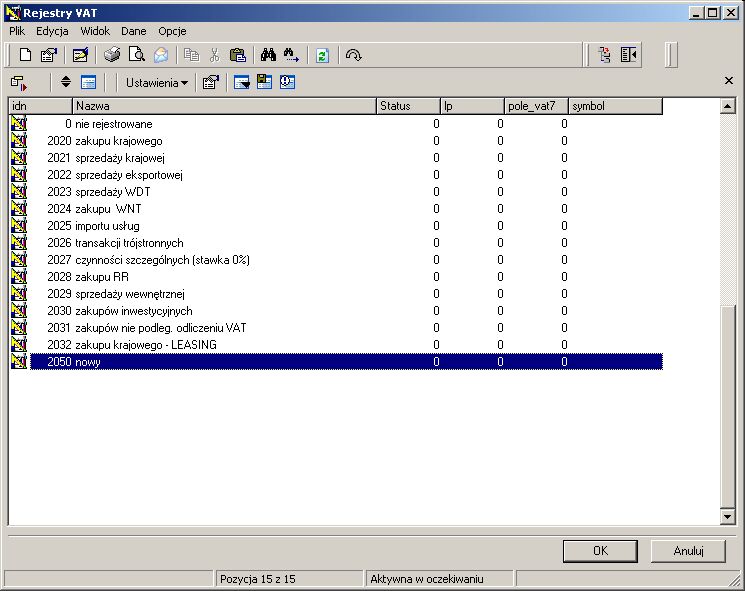
Task: Click status bar text 'Pozycja 15 z 15'
Action: pyautogui.click(x=258, y=579)
